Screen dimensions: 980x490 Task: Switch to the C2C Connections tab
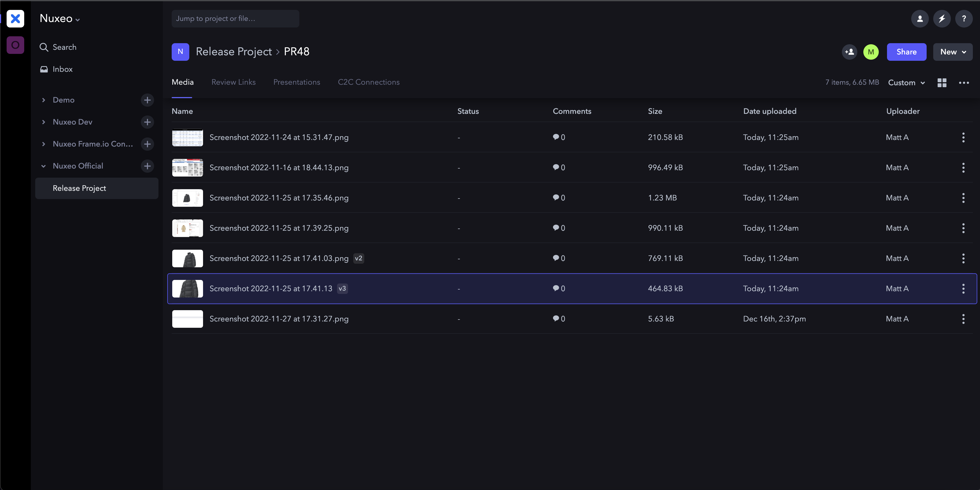369,82
